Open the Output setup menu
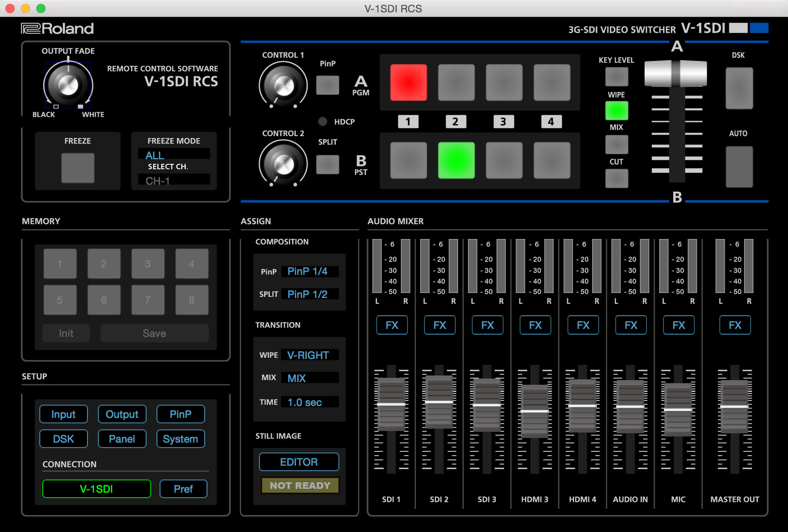 coord(122,414)
